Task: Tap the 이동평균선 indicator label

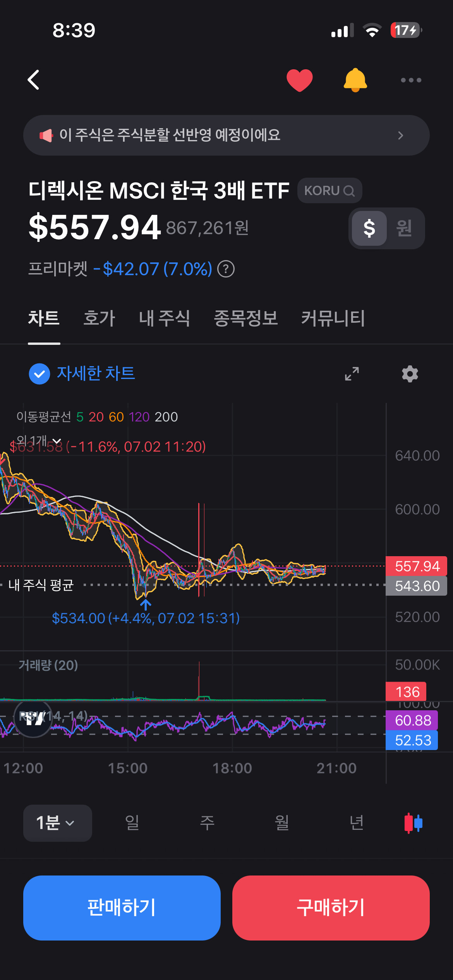Action: (x=44, y=417)
